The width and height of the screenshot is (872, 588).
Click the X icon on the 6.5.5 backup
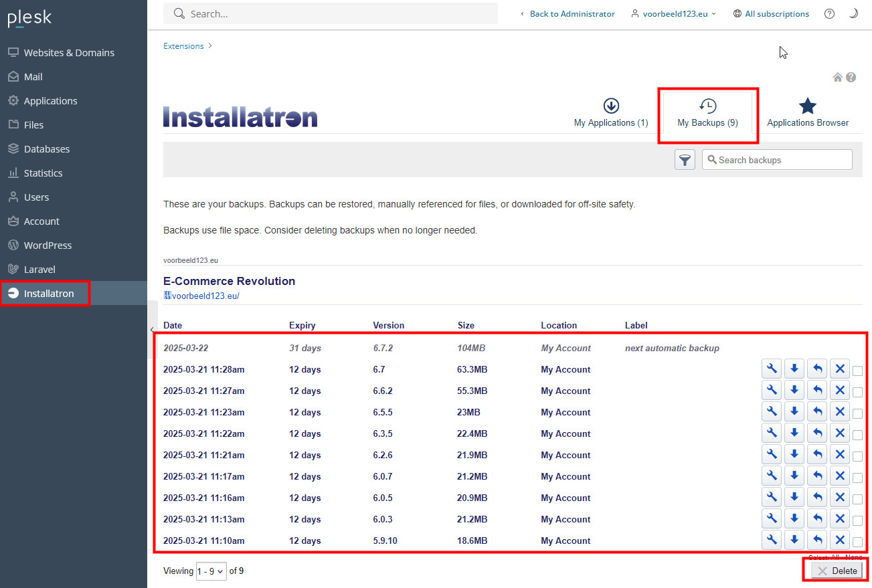[x=840, y=411]
